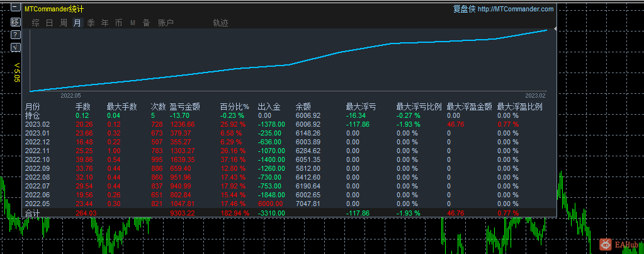This screenshot has width=644, height=254.
Task: Click the floating loss -13.70
Action: [x=179, y=115]
